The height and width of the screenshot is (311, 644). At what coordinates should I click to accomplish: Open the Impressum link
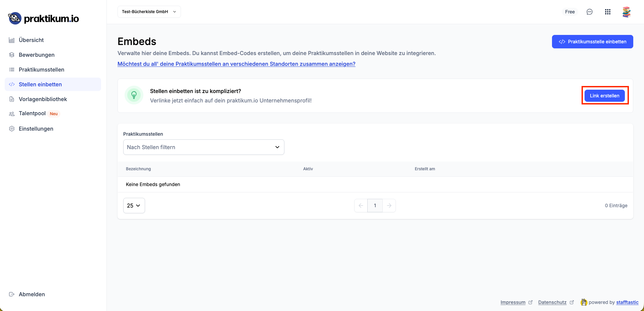click(513, 302)
